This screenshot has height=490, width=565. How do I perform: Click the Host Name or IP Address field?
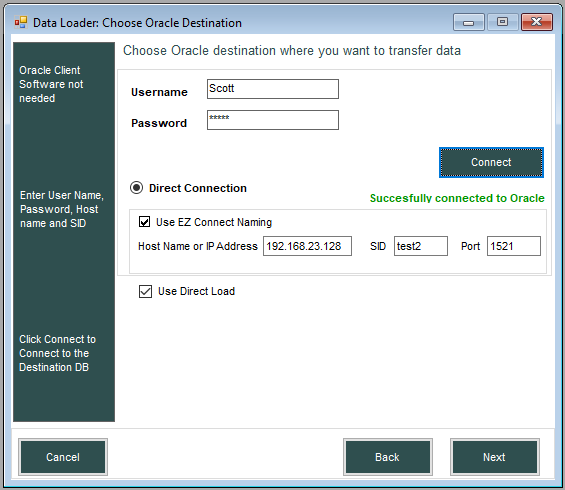coord(307,246)
